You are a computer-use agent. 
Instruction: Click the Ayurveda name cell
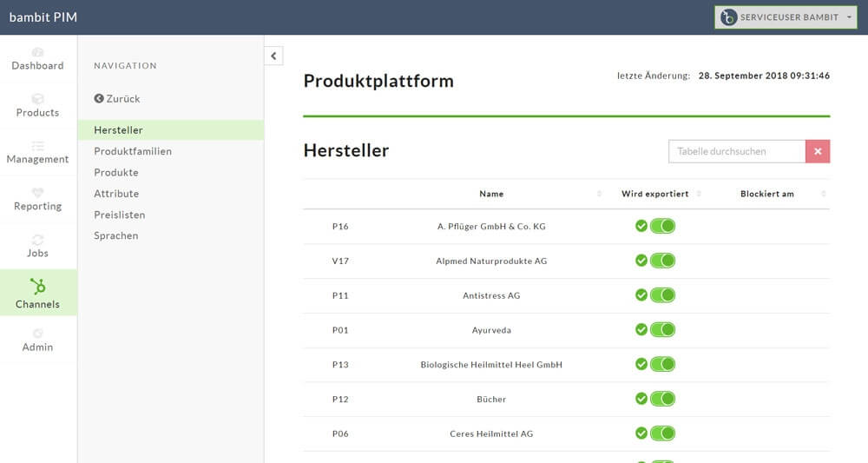coord(491,330)
